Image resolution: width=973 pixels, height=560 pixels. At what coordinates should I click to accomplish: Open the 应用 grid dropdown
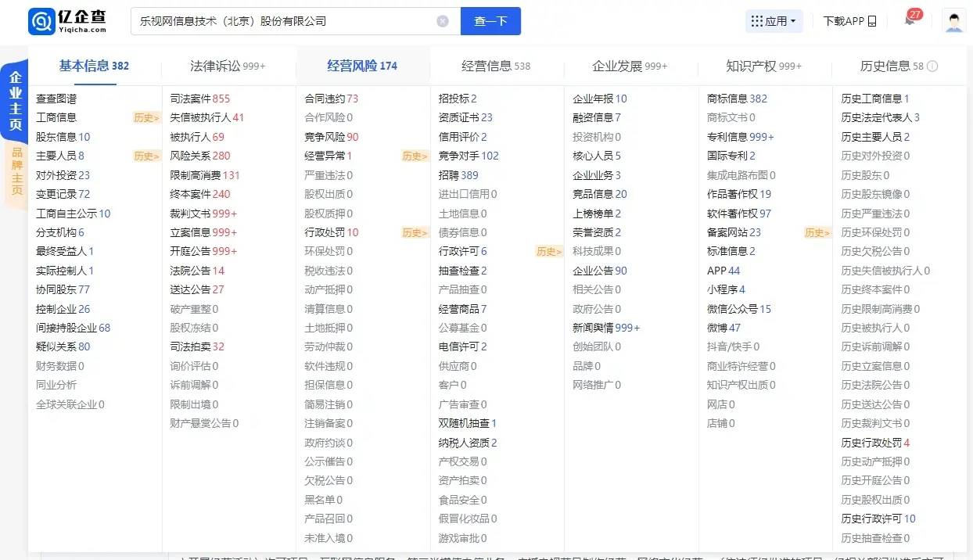pyautogui.click(x=774, y=21)
